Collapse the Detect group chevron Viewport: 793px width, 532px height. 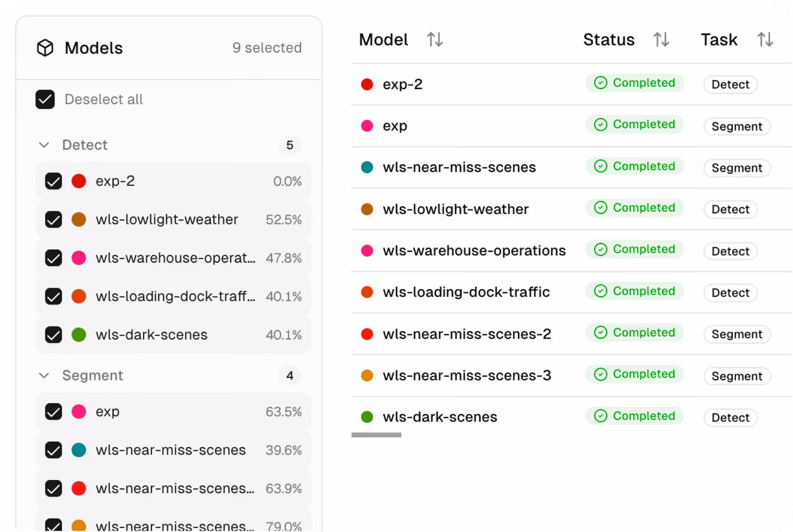click(44, 145)
